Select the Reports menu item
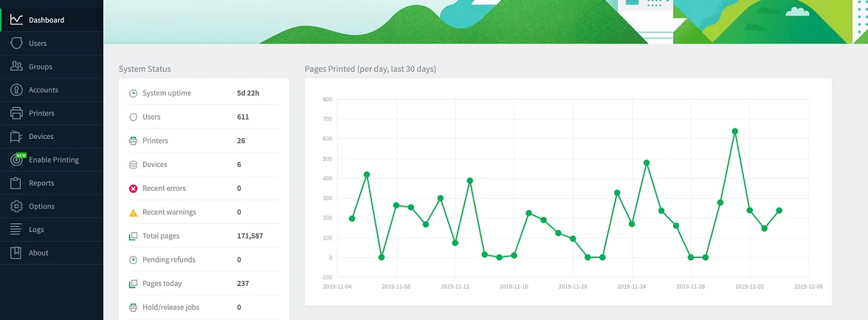Image resolution: width=868 pixels, height=320 pixels. pyautogui.click(x=52, y=183)
